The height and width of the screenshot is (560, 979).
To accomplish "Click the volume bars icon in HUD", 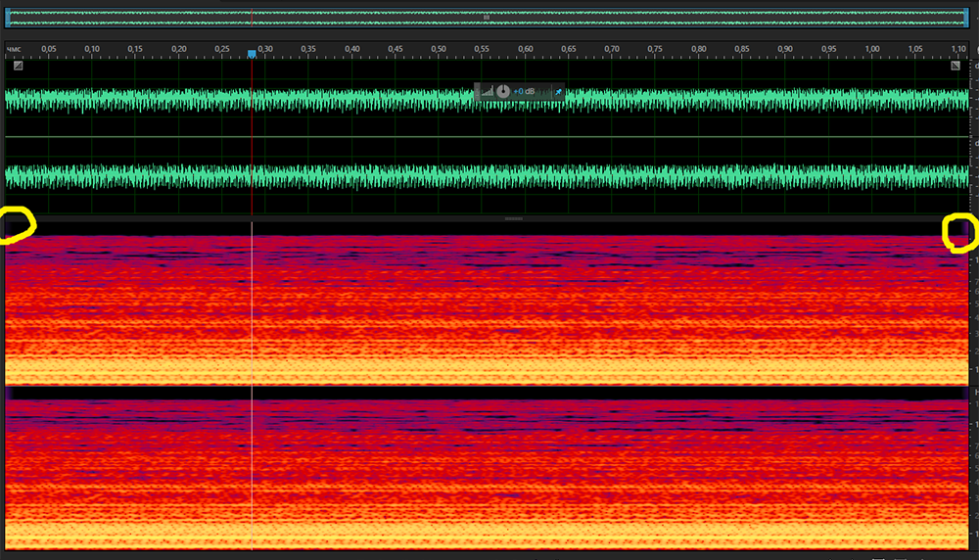I will click(487, 92).
